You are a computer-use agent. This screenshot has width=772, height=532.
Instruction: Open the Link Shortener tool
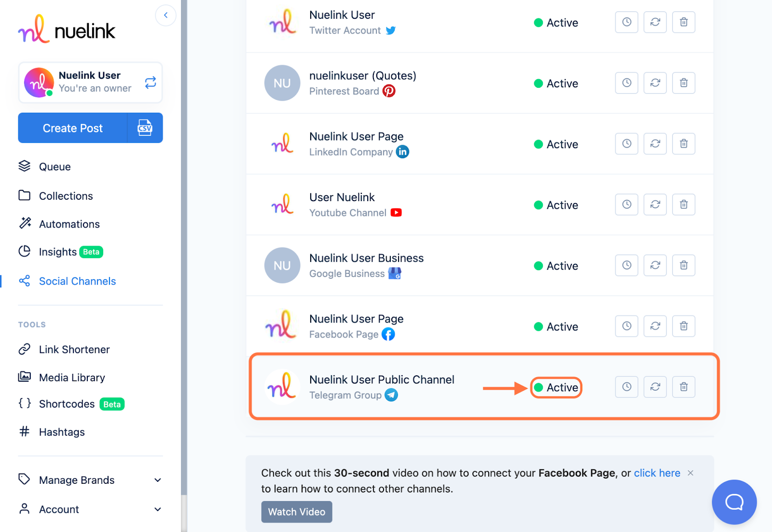64,349
